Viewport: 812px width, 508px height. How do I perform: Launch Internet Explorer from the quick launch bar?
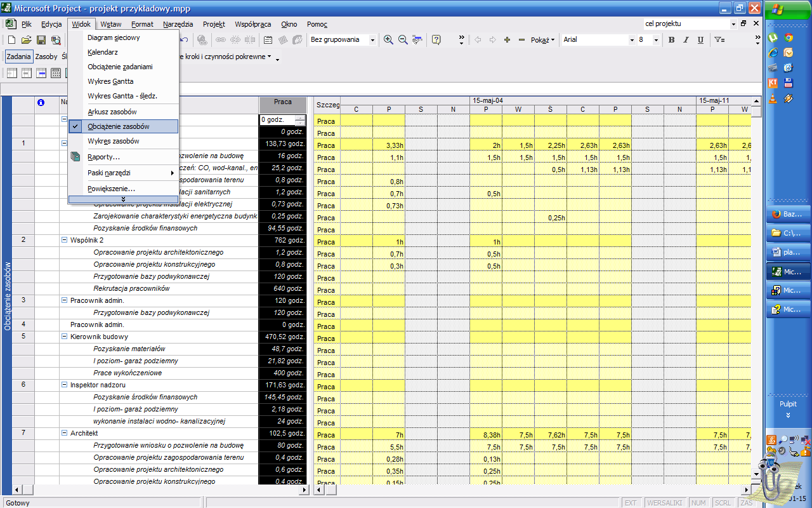point(773,53)
